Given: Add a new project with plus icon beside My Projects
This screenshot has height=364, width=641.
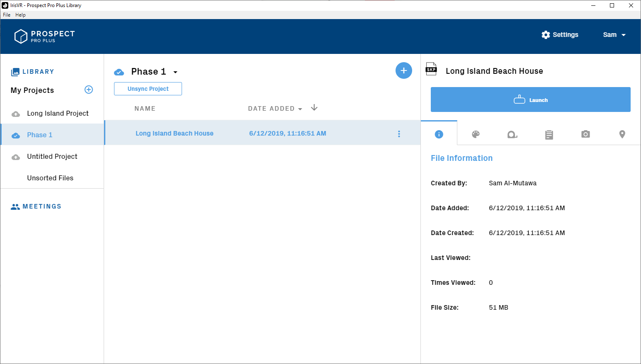Looking at the screenshot, I should point(89,90).
